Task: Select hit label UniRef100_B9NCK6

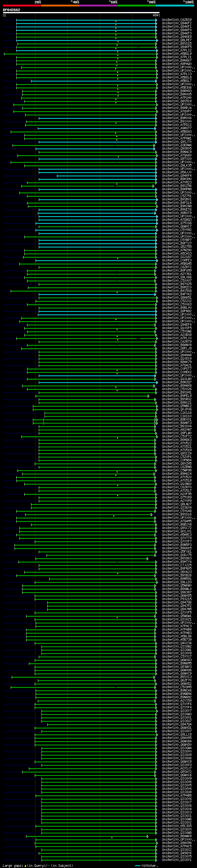Action: coord(176,690)
